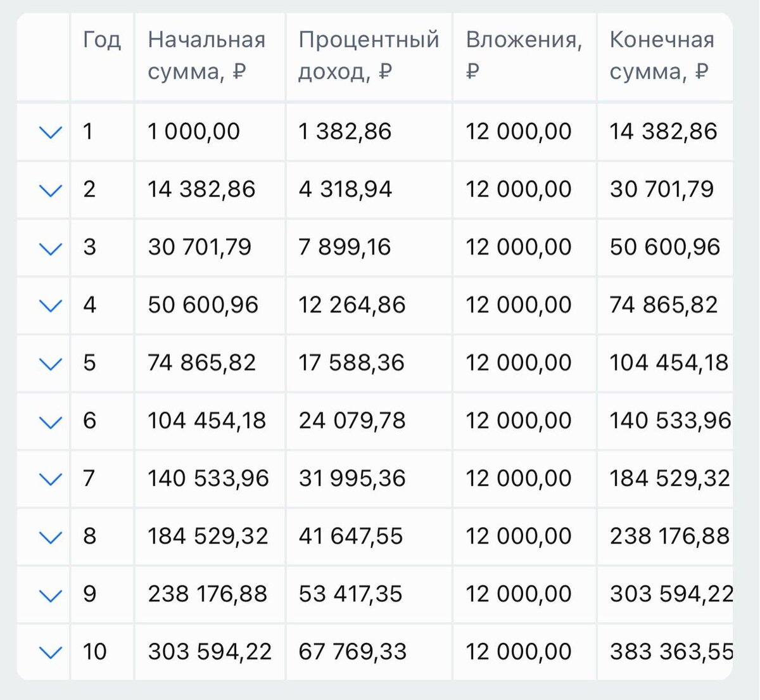Expand the row for year 2
The width and height of the screenshot is (760, 700).
(50, 189)
